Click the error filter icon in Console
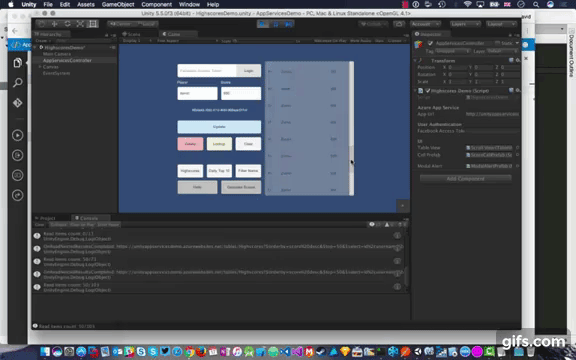 (x=402, y=224)
